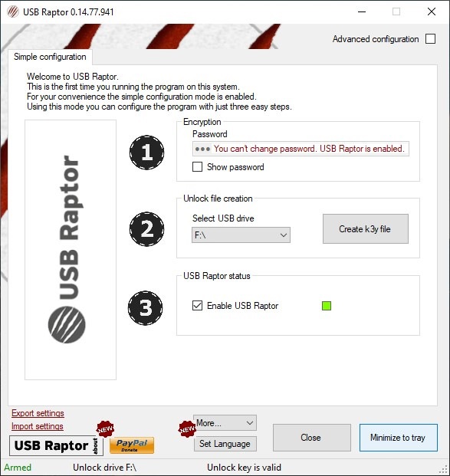Click the Set Language button

(225, 444)
